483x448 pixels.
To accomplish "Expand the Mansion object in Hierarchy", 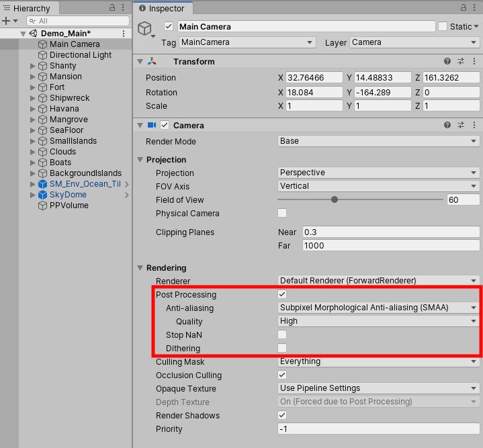I will pyautogui.click(x=32, y=77).
